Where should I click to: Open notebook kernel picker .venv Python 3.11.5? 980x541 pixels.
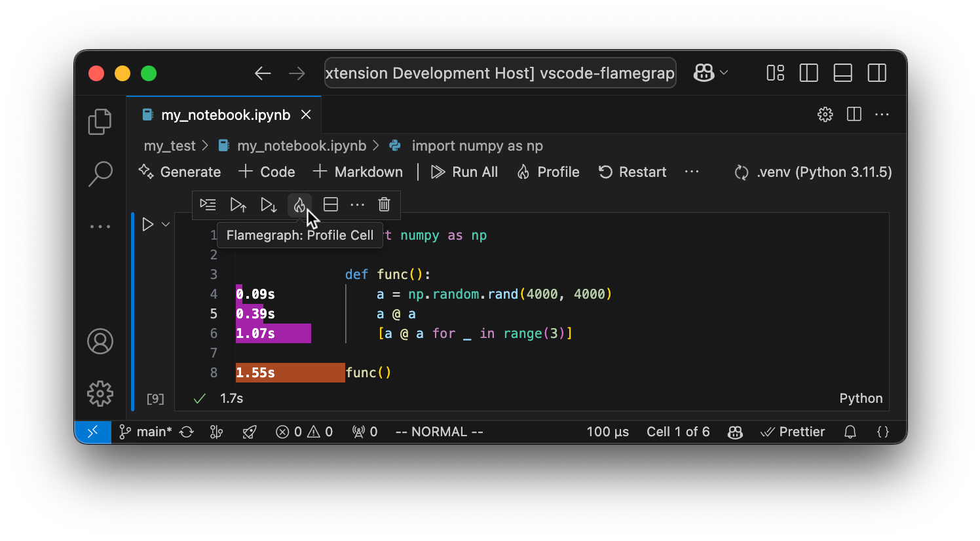coord(812,172)
